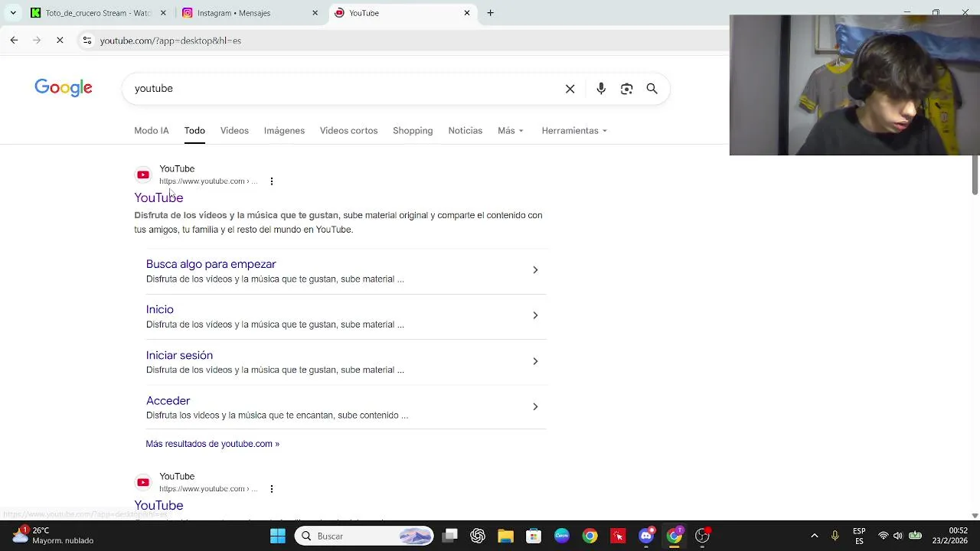
Task: Open Canva from the taskbar
Action: click(562, 536)
